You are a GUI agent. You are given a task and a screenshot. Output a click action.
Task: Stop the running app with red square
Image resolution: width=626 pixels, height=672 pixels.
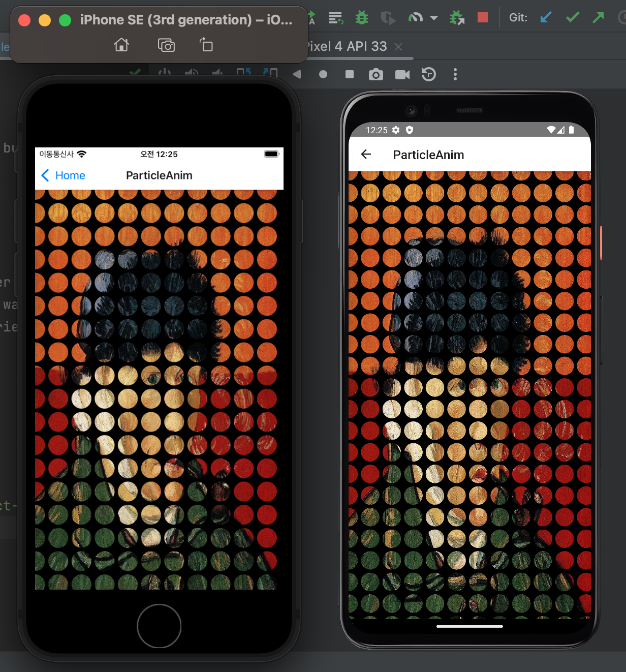click(x=483, y=18)
